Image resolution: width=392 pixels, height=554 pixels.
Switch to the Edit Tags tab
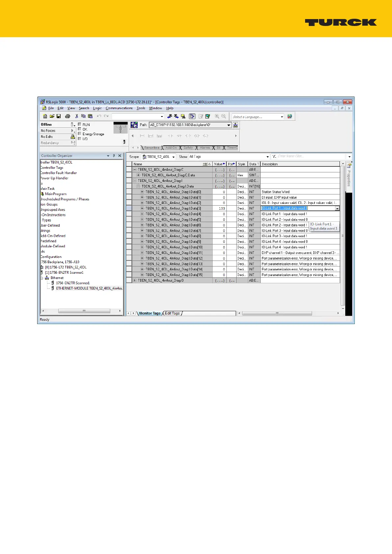172,313
